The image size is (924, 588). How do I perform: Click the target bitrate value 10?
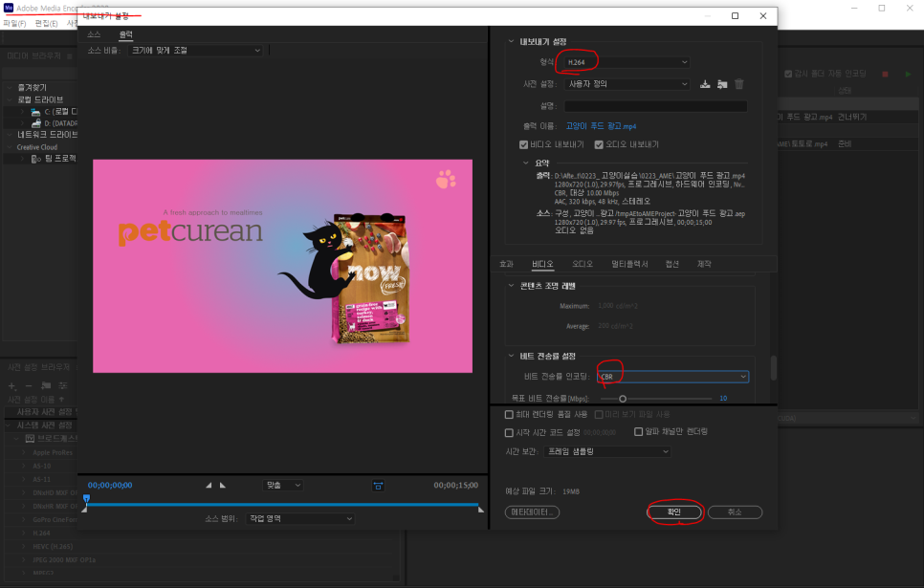723,399
